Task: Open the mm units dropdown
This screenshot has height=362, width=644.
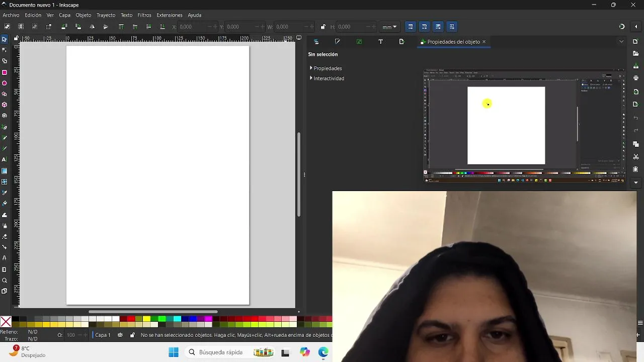Action: pyautogui.click(x=389, y=27)
